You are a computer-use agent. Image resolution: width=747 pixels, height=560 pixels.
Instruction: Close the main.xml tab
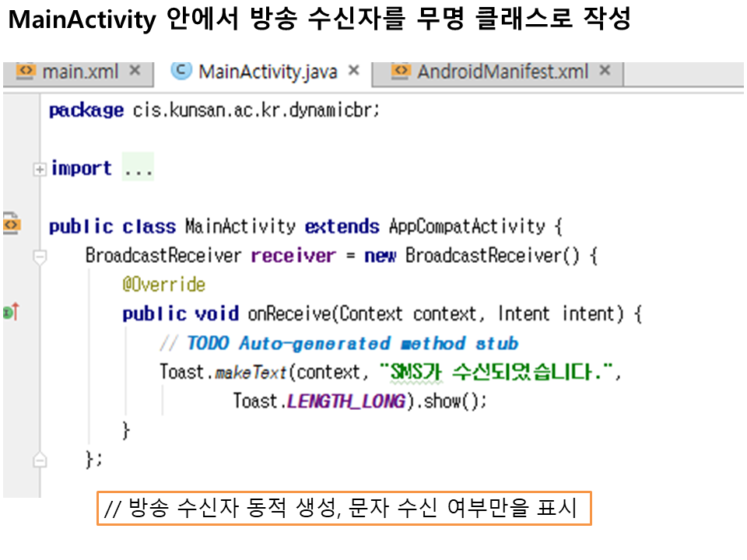[x=135, y=72]
